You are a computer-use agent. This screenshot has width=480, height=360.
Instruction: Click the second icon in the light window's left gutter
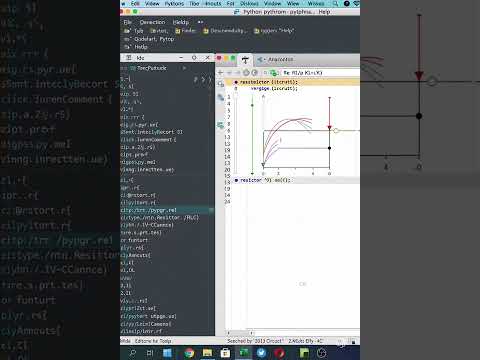pos(220,97)
